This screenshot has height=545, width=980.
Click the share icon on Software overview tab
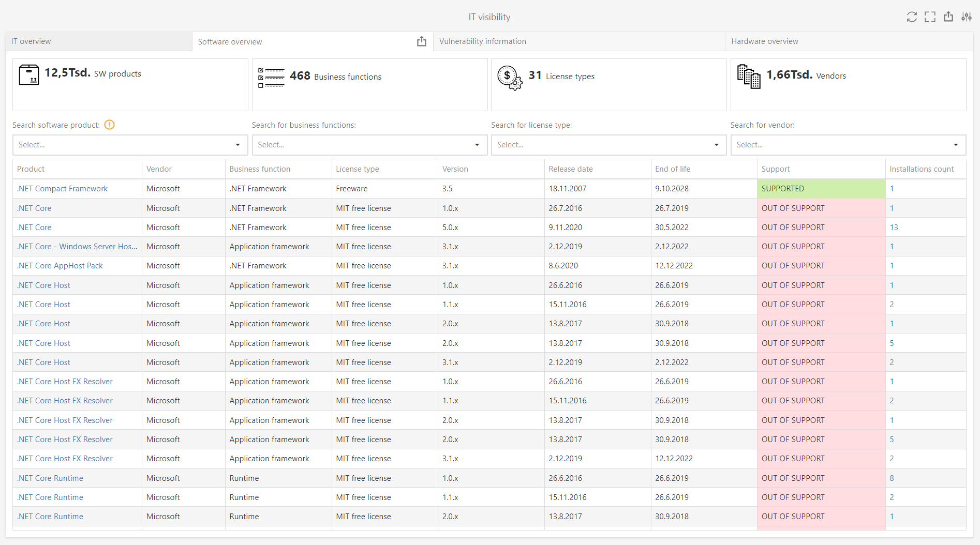422,41
